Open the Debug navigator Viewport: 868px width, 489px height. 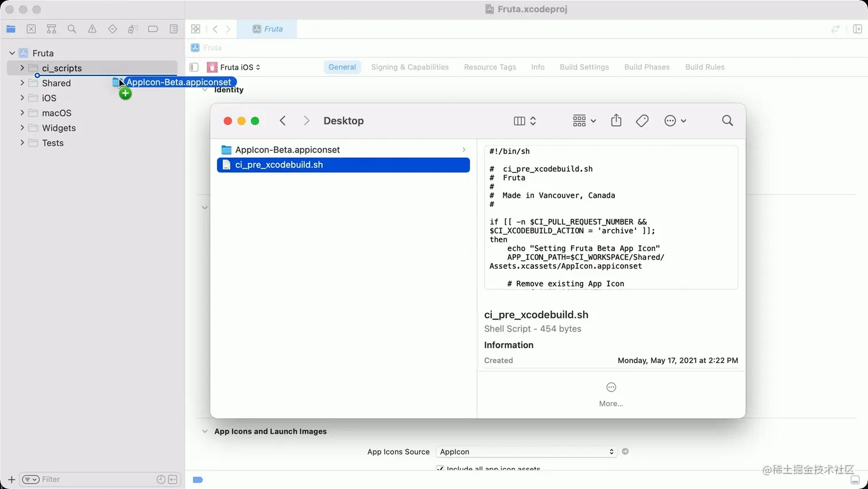133,29
